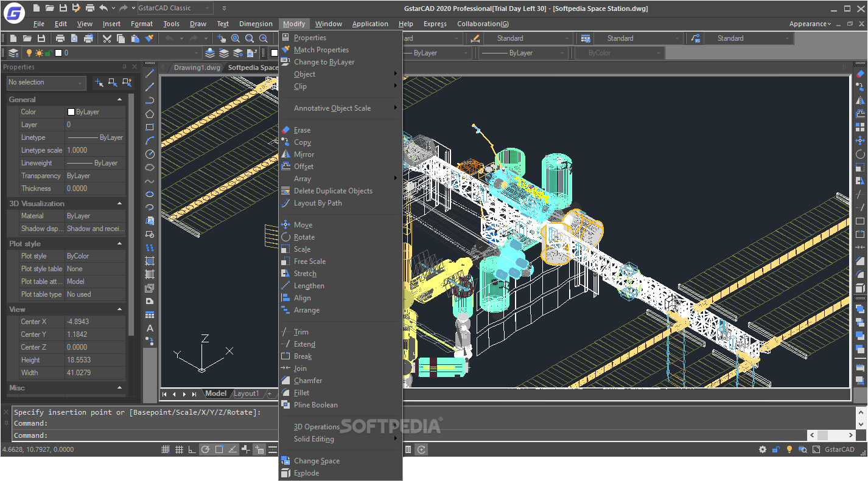Select the Multiline Text A tool
Screen dimensions: 868x481
click(x=150, y=328)
